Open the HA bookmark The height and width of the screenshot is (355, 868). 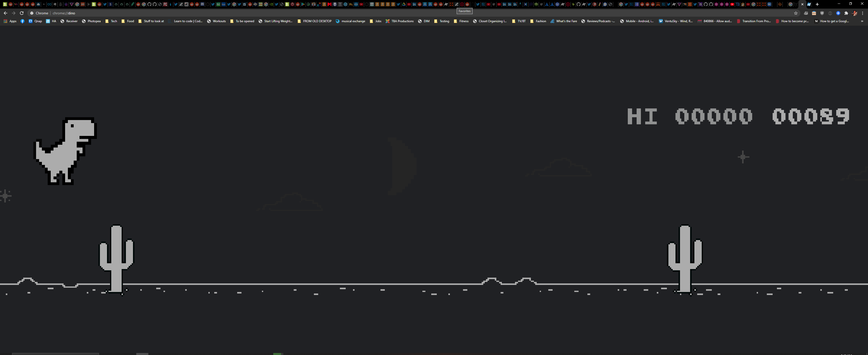51,21
